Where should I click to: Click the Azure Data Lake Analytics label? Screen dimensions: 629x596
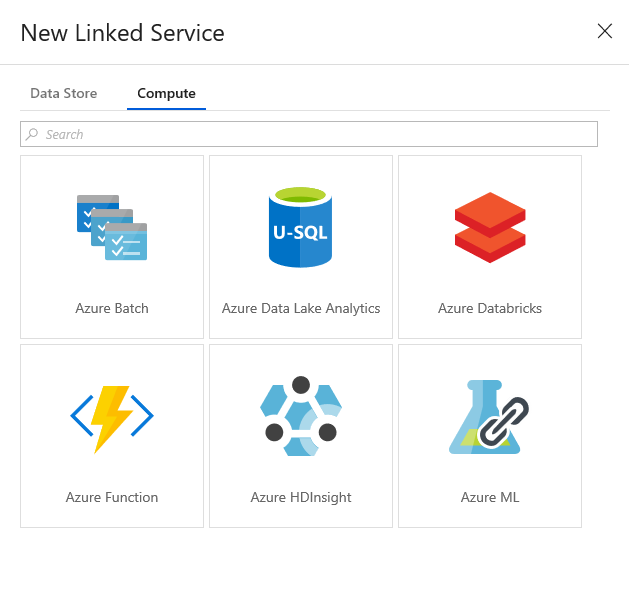[x=301, y=308]
